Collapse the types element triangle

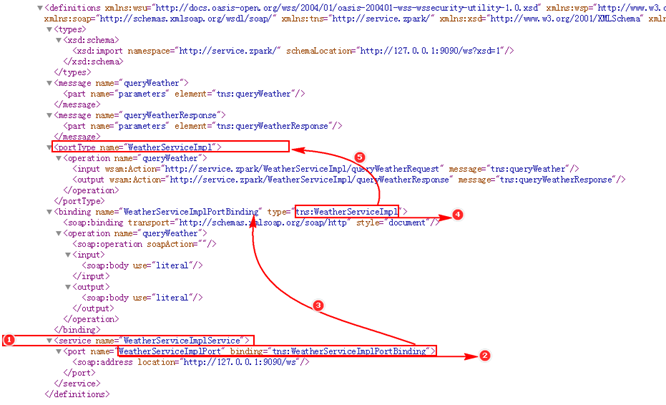pos(49,29)
